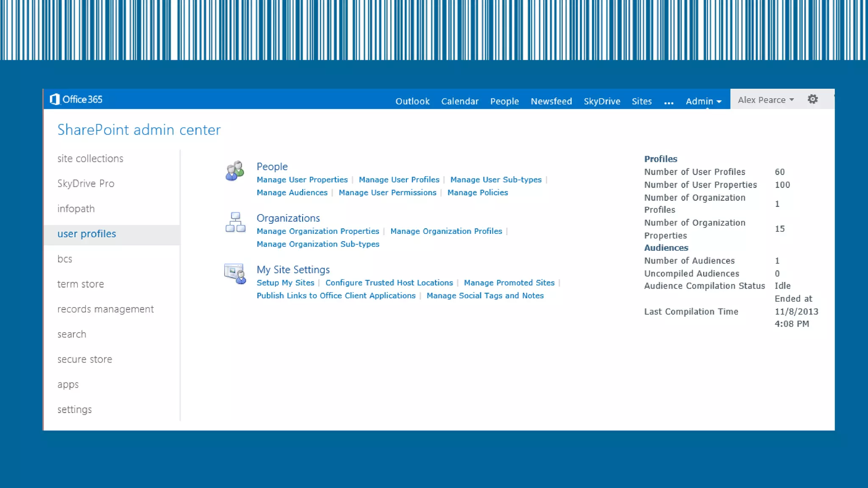Click the Organizations hierarchy icon

point(235,222)
